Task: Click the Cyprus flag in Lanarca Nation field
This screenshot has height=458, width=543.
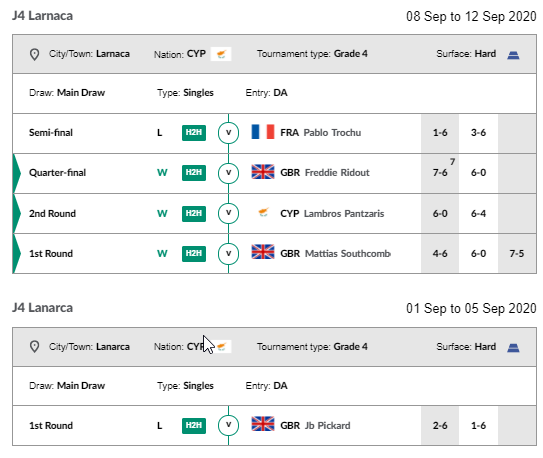Action: coord(222,346)
